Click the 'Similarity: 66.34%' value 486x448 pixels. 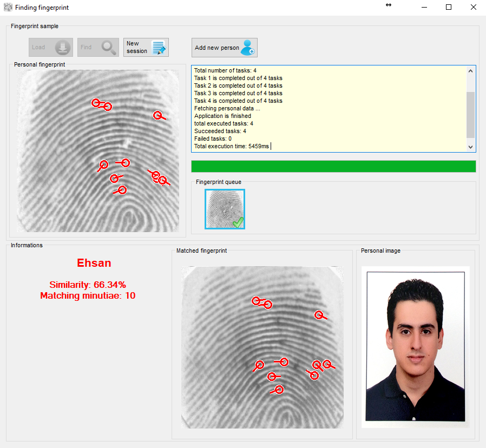[x=88, y=285]
